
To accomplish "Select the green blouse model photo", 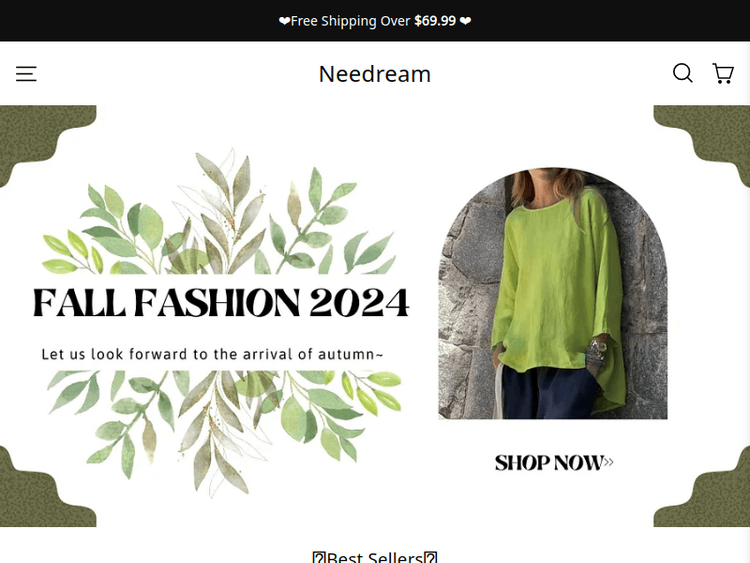I will 552,293.
